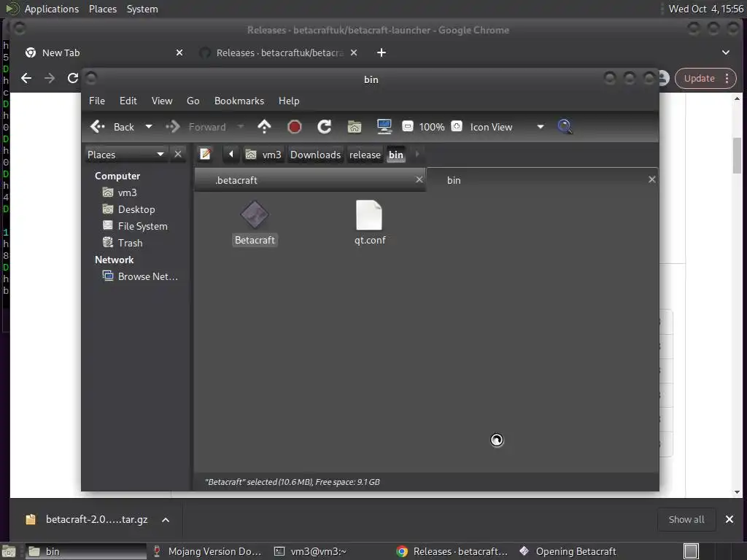Open the Edit menu
The width and height of the screenshot is (747, 560).
pyautogui.click(x=128, y=101)
